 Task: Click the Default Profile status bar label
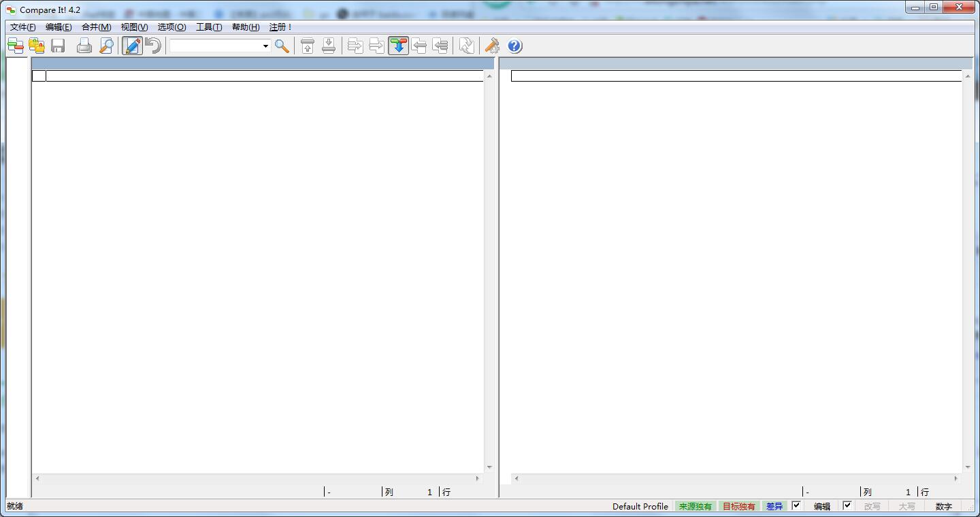click(x=639, y=506)
